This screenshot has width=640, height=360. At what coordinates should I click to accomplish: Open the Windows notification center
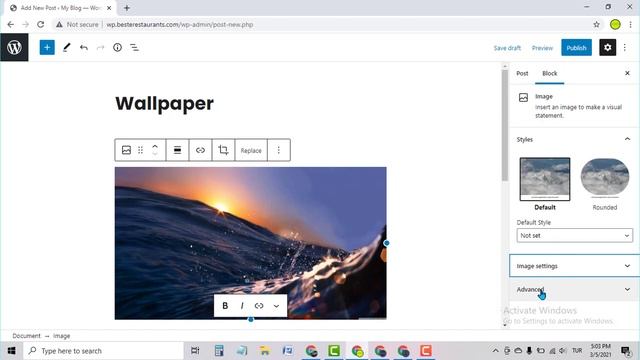point(625,351)
